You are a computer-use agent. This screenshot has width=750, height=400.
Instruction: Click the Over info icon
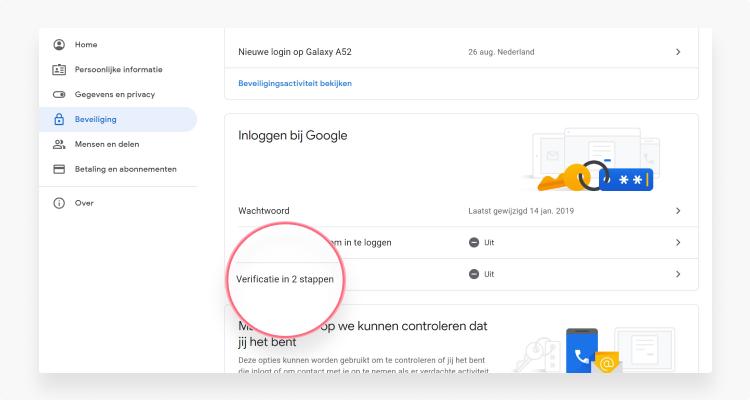(x=59, y=203)
